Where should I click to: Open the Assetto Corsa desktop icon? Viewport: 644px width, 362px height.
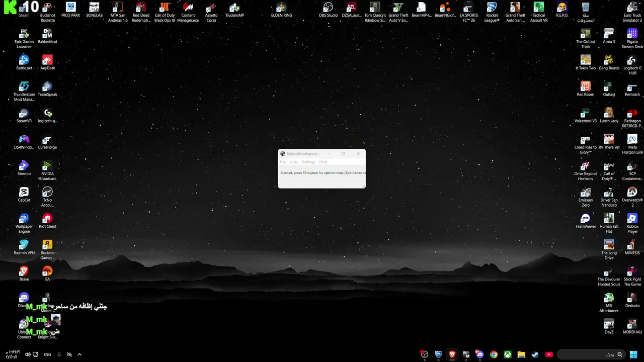click(x=211, y=13)
